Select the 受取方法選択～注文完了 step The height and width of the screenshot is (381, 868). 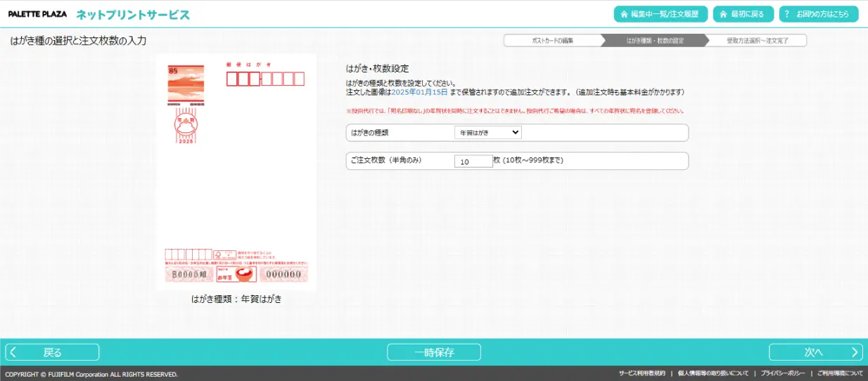[x=757, y=41]
